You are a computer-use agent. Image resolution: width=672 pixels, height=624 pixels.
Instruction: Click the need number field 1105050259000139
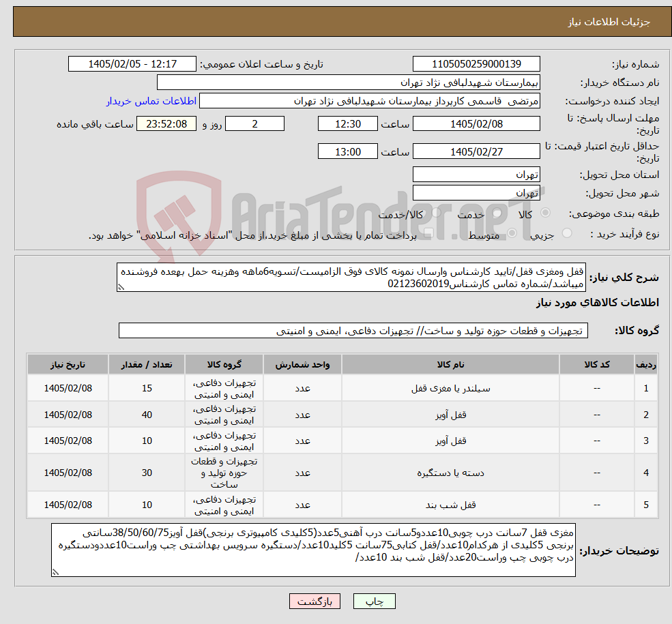[x=476, y=64]
